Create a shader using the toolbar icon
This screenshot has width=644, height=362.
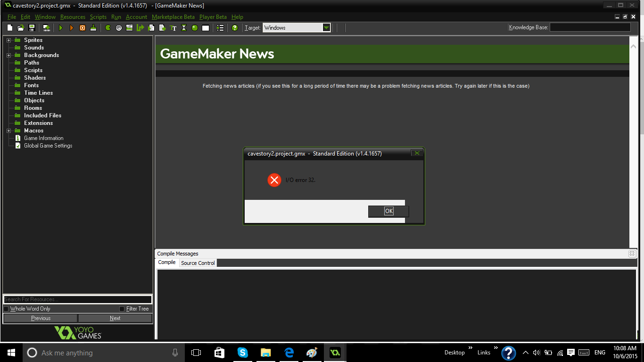coord(162,28)
